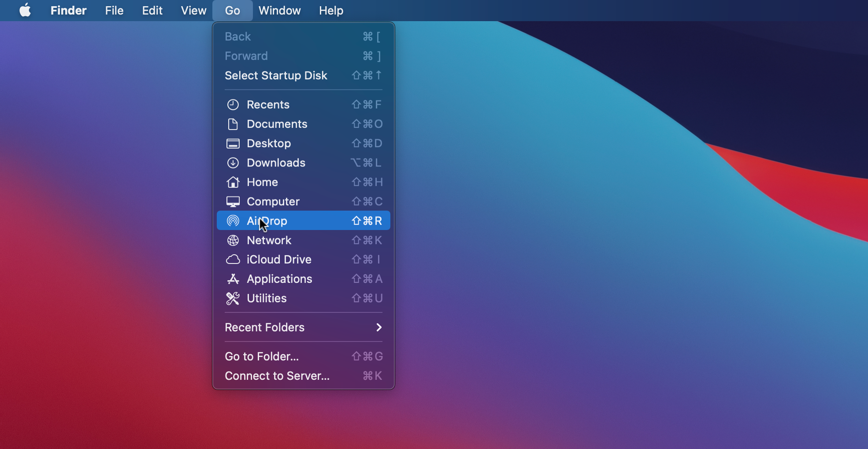Click the Documents page icon

[x=233, y=124]
